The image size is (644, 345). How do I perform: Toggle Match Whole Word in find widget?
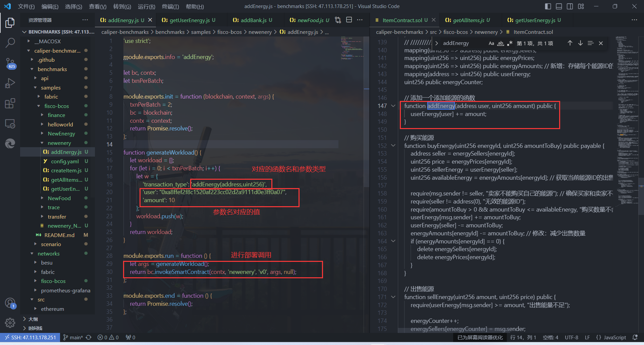tap(500, 43)
